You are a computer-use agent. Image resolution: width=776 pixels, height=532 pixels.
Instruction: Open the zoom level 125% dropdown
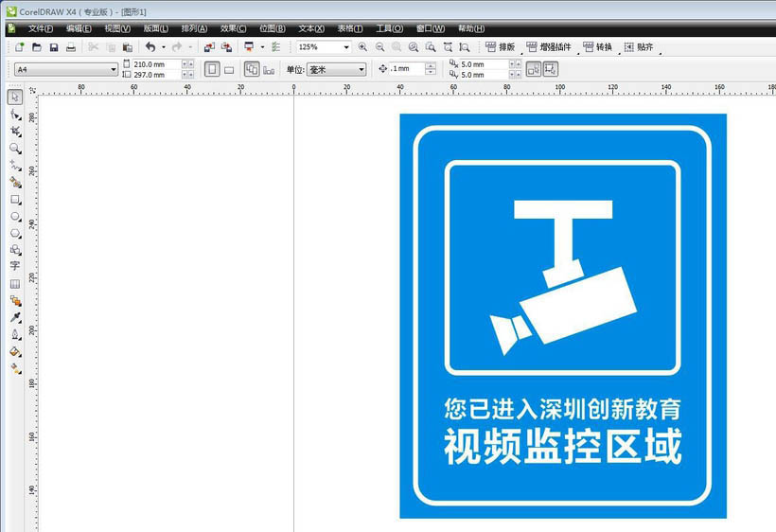click(x=346, y=47)
